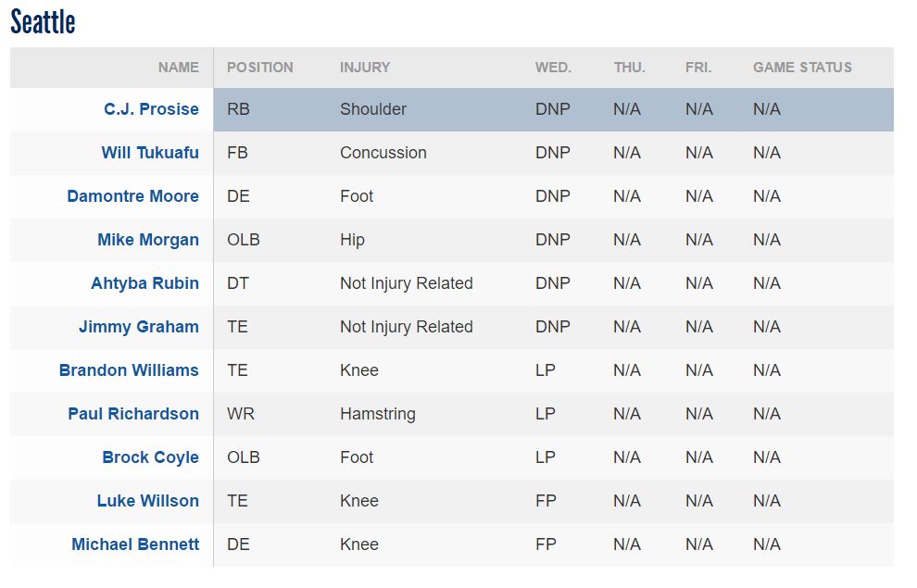Click the Seattle team heading

[43, 22]
